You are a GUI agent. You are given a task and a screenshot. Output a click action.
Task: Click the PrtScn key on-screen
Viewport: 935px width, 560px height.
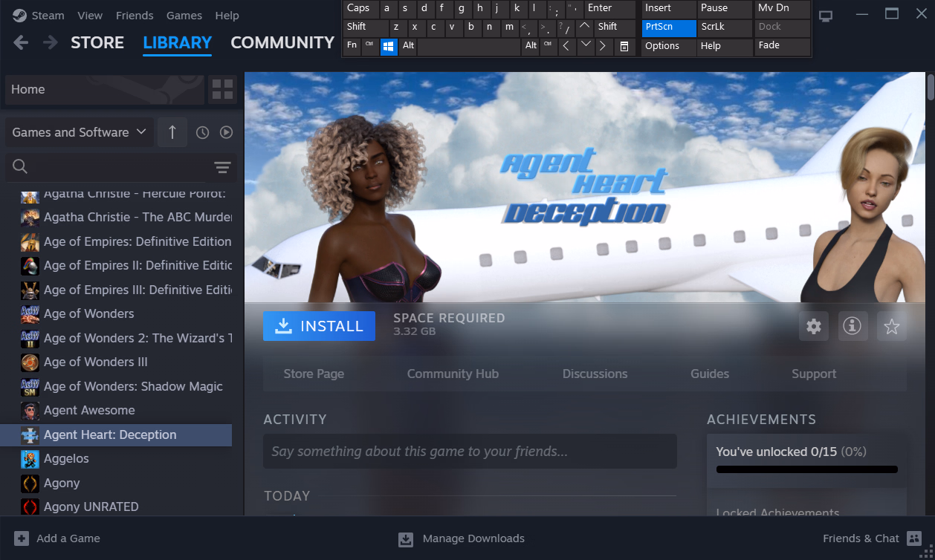(669, 27)
